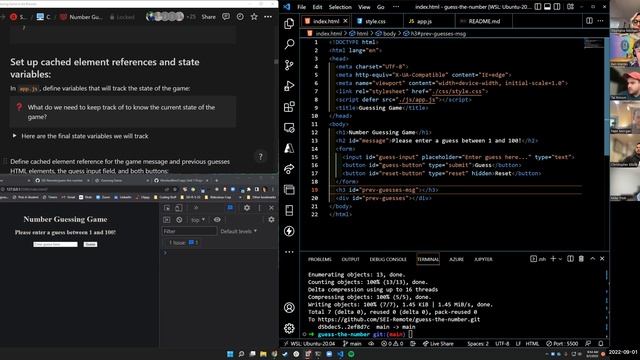
Task: Click the Share button in notes app
Action: [209, 17]
